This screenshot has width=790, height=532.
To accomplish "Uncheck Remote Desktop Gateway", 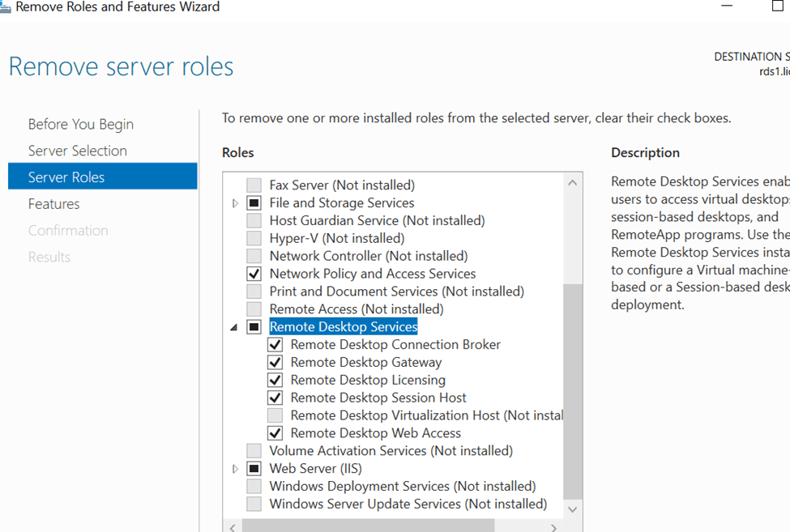I will tap(275, 363).
